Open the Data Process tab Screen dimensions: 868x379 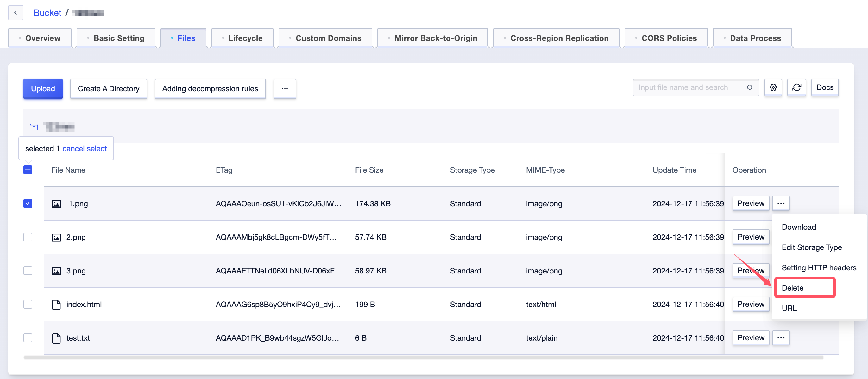[752, 38]
